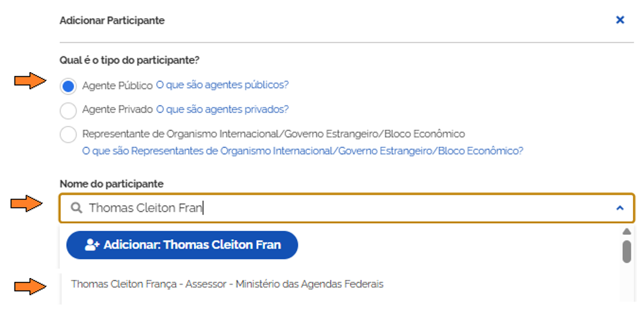The height and width of the screenshot is (316, 644).
Task: Click the orange arrow beside Agente Público
Action: (30, 81)
